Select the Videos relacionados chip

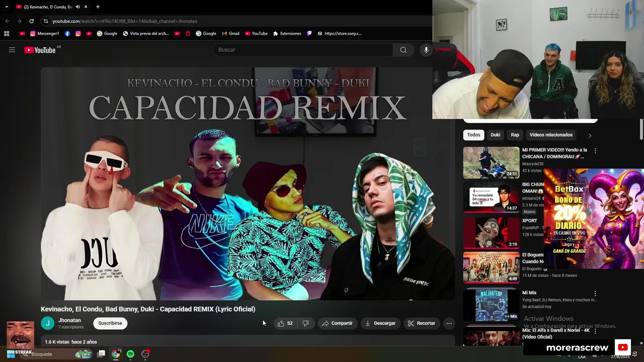pyautogui.click(x=551, y=135)
